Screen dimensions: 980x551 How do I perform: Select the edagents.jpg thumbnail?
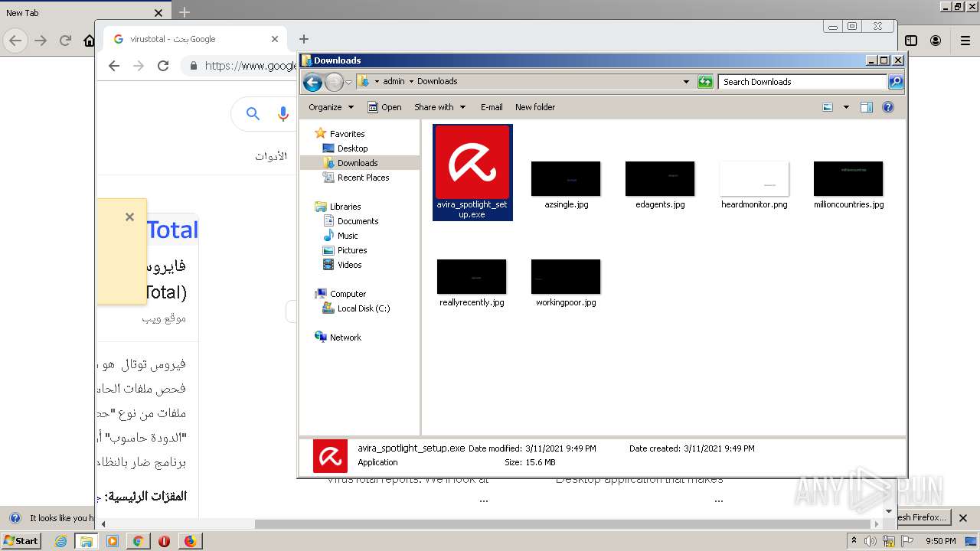[x=660, y=178]
